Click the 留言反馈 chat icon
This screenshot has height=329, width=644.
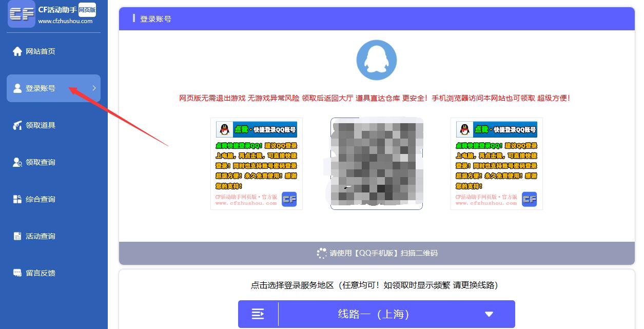click(x=17, y=273)
